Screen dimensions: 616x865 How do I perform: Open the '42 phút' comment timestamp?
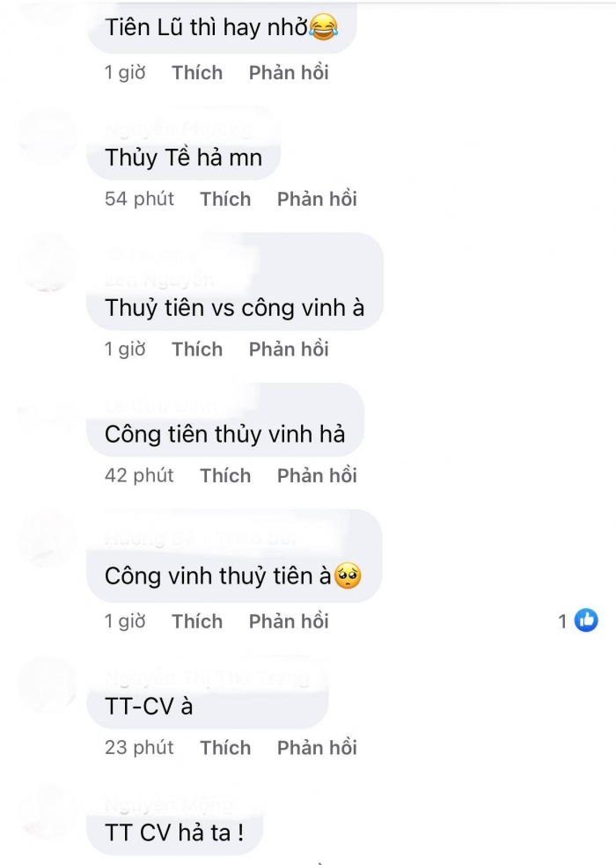click(x=139, y=475)
